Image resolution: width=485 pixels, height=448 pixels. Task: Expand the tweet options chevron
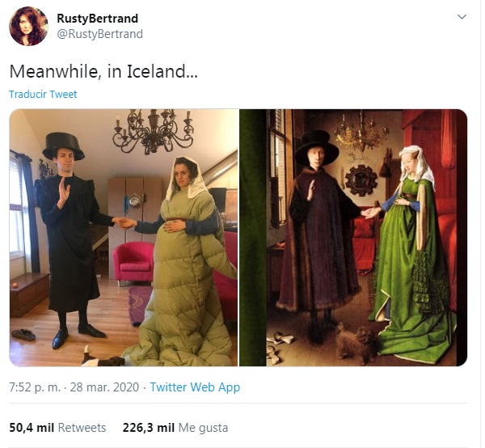pos(462,17)
